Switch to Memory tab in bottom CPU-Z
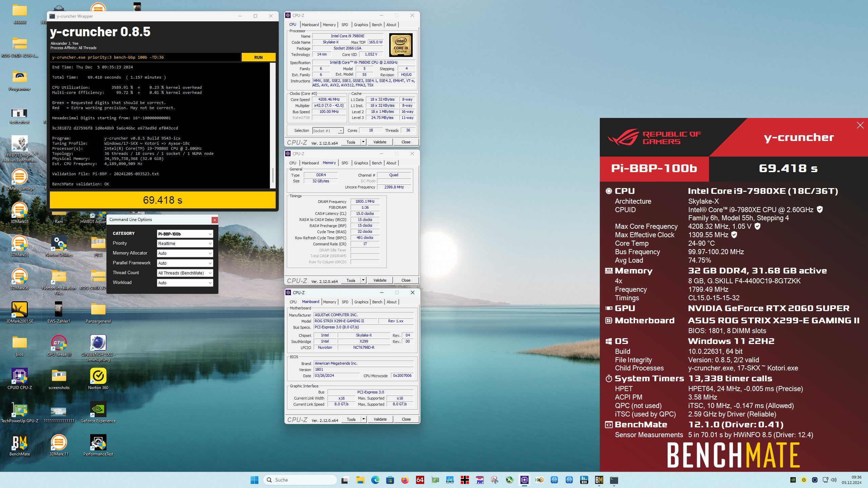Viewport: 868px width, 488px height. click(329, 302)
